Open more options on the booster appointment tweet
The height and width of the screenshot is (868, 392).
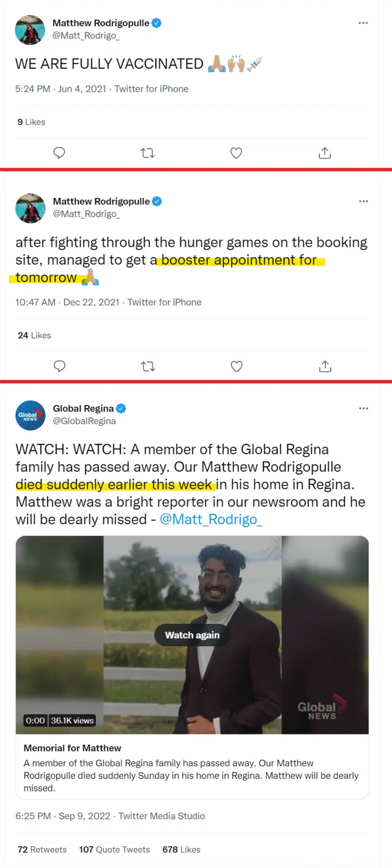363,201
